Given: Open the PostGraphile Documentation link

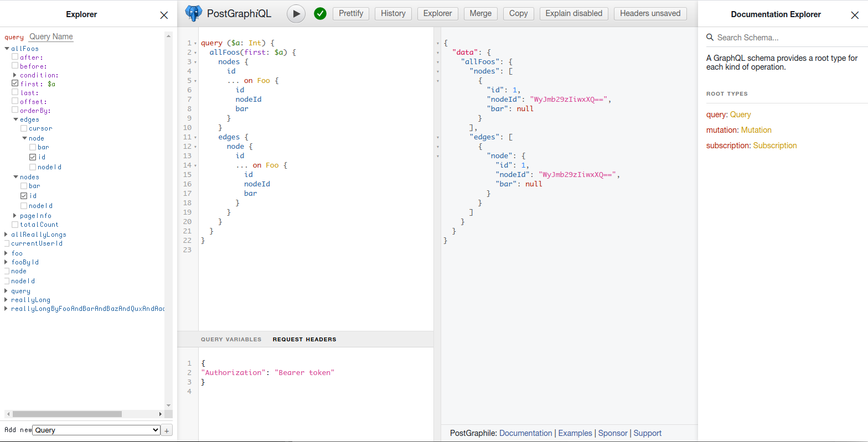Looking at the screenshot, I should click(525, 433).
